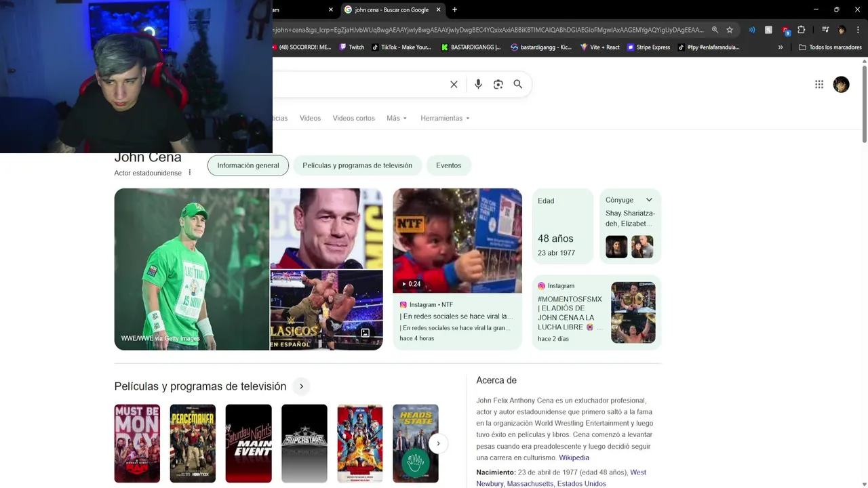Open 'En redes sociales se hace viral' post
This screenshot has width=868, height=488.
pyautogui.click(x=456, y=317)
